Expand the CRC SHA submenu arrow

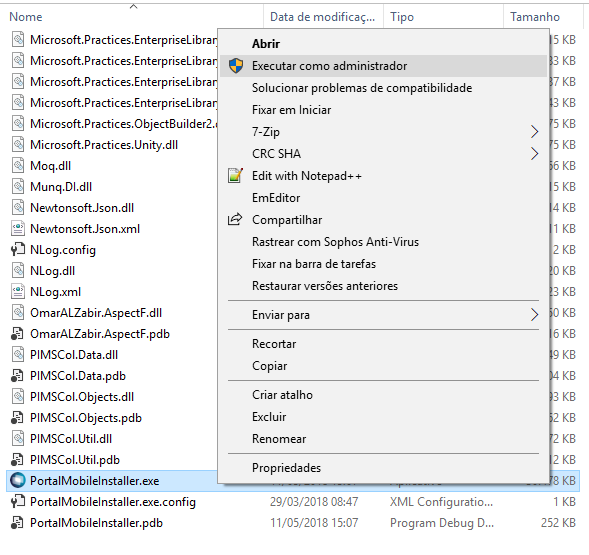pyautogui.click(x=534, y=154)
